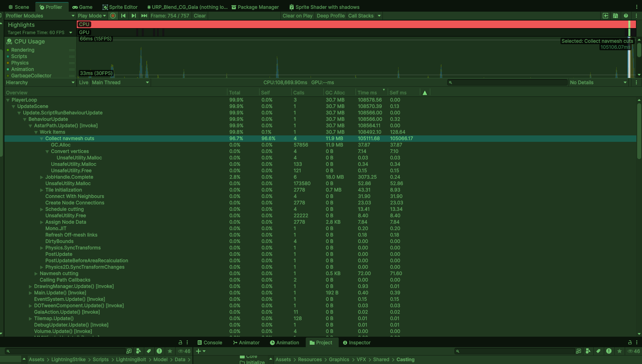
Task: Save profiler data to disk
Action: (x=615, y=16)
